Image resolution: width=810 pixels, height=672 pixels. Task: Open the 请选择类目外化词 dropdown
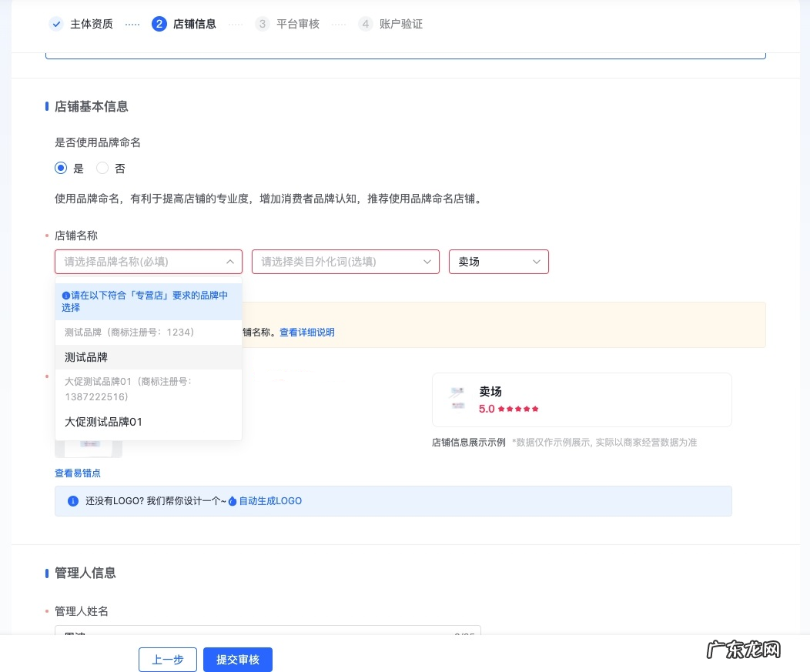pyautogui.click(x=345, y=262)
